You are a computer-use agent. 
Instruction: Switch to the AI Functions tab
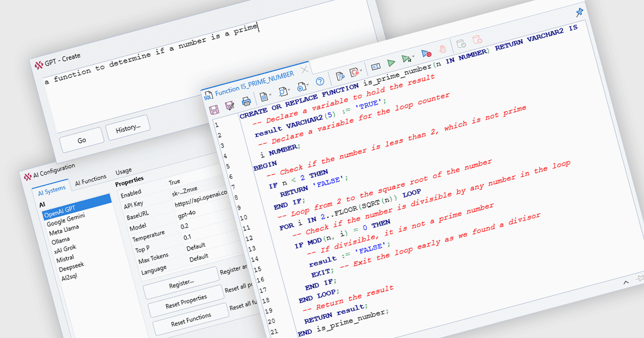point(90,180)
